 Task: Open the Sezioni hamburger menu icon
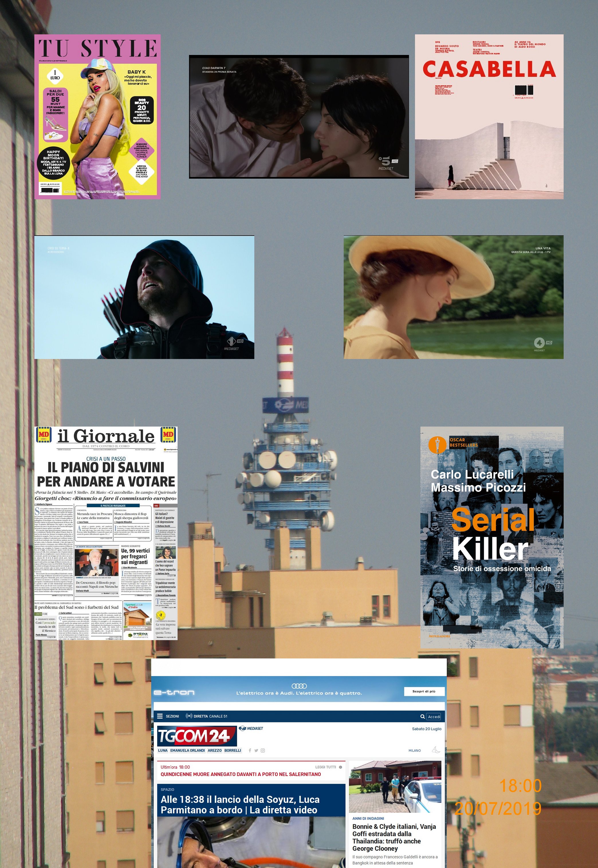pos(160,716)
